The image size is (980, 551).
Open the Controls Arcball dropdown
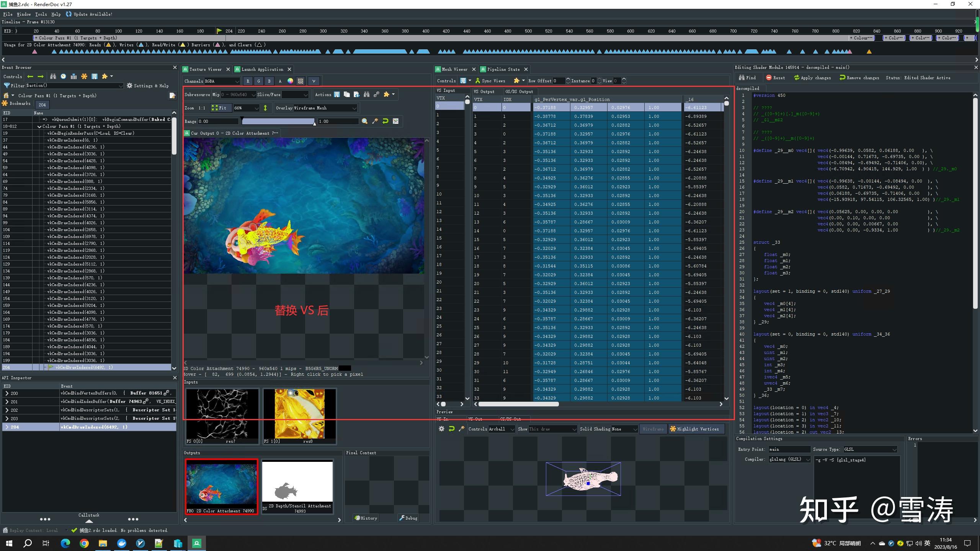[x=501, y=429]
